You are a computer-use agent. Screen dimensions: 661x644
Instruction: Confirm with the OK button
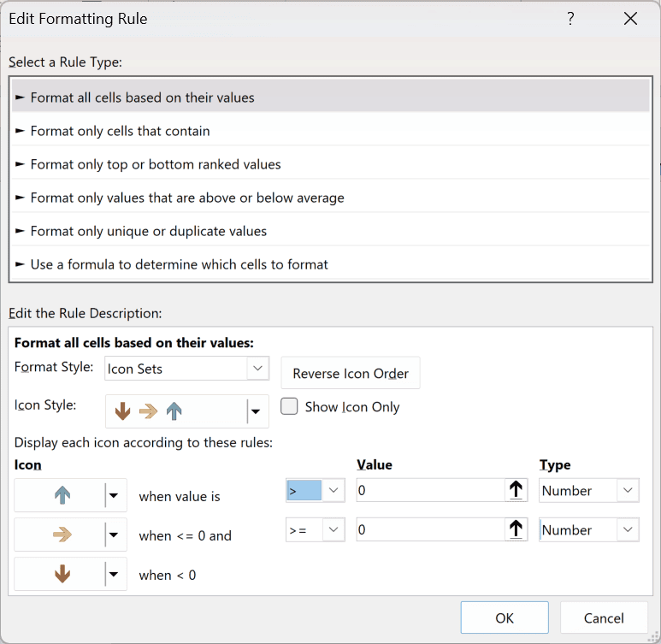coord(505,617)
